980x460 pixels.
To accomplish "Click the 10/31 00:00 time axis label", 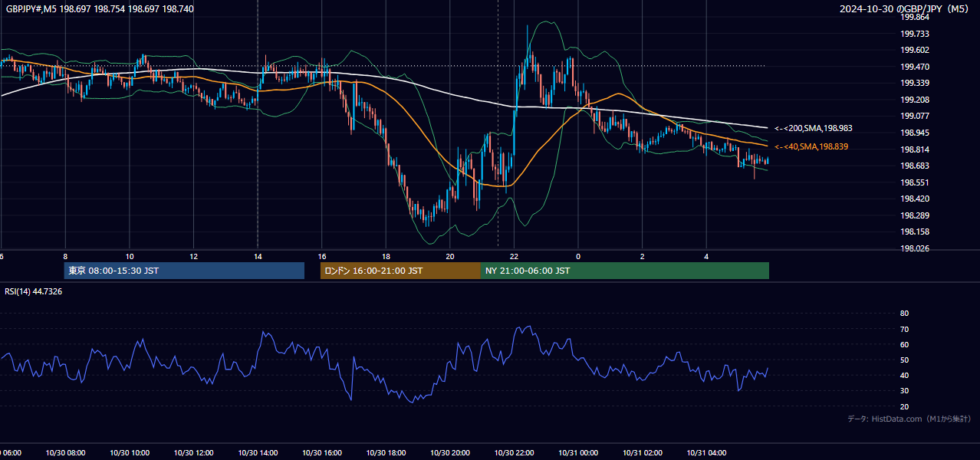I will click(578, 453).
